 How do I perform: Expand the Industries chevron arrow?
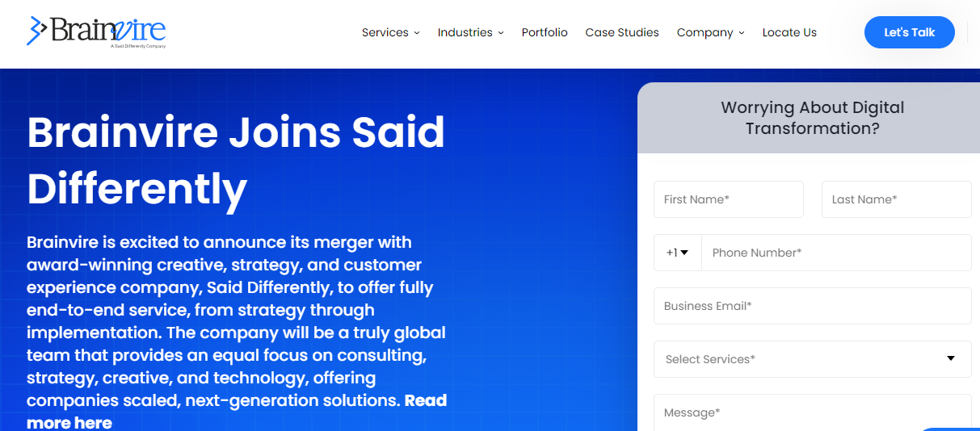(x=501, y=33)
